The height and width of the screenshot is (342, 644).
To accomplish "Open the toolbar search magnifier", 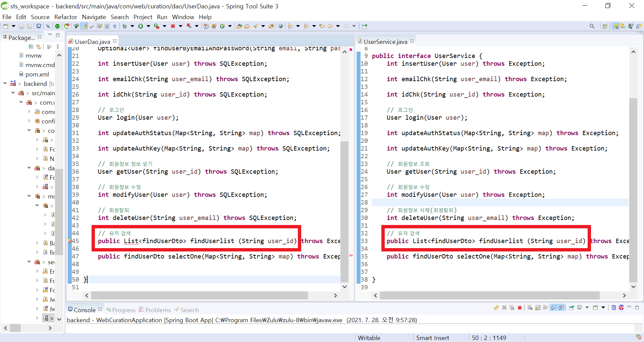I will click(592, 26).
